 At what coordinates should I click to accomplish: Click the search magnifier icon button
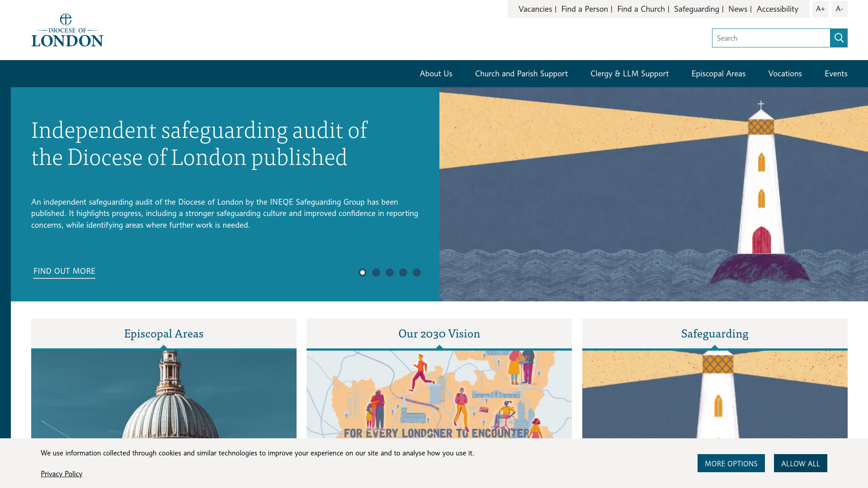click(839, 38)
